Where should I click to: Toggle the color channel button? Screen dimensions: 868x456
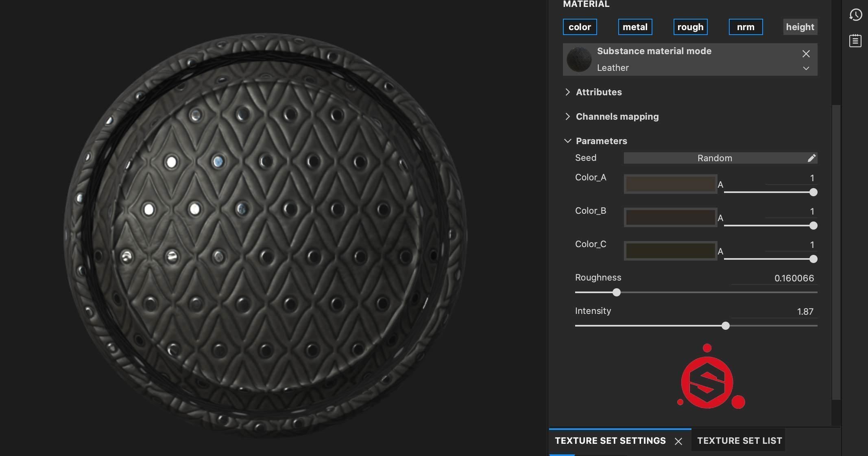point(580,27)
